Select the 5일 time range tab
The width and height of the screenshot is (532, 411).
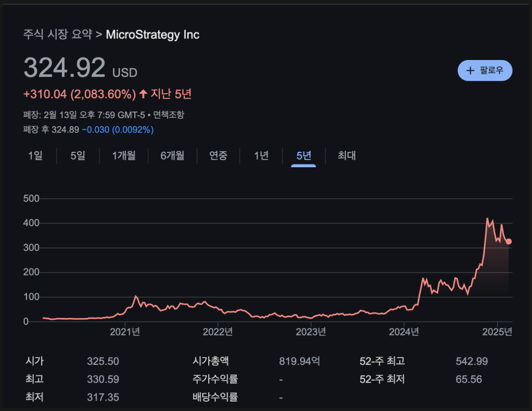78,156
